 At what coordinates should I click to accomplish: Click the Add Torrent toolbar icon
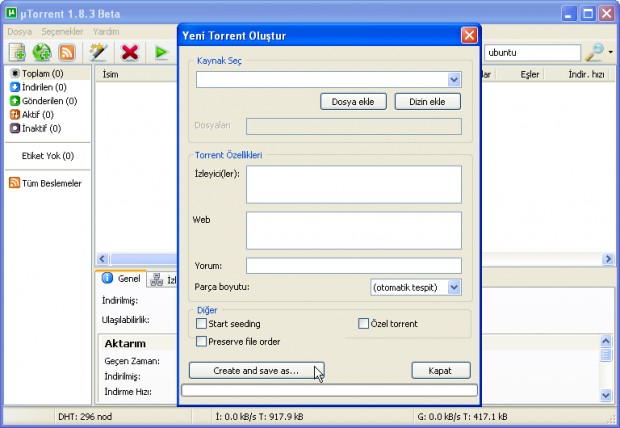(17, 52)
